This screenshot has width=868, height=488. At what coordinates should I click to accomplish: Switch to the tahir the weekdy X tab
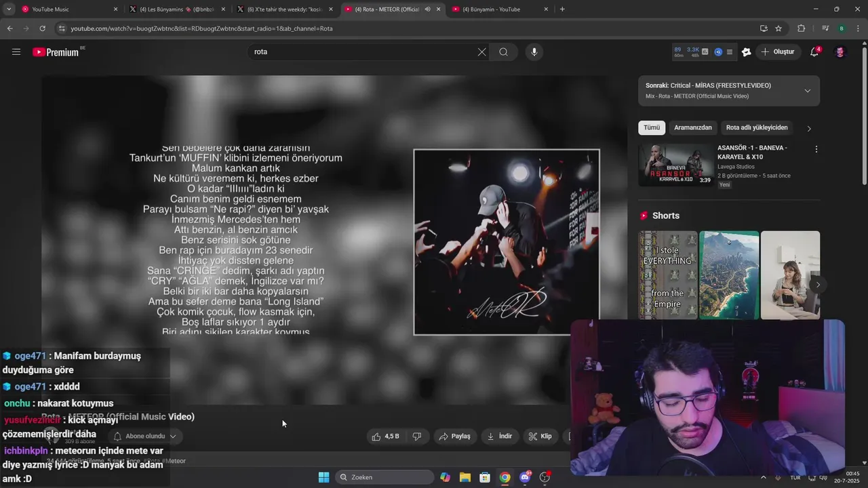[x=285, y=9]
